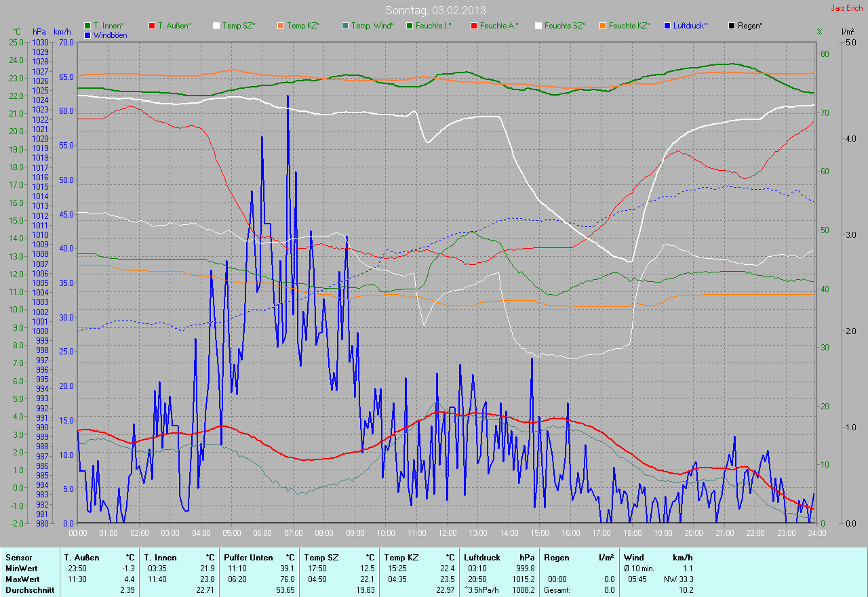This screenshot has width=868, height=597.
Task: Click the blue Luftdruck legend swatch
Action: click(x=667, y=26)
